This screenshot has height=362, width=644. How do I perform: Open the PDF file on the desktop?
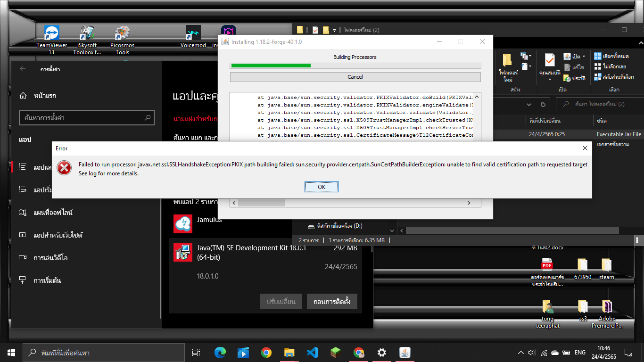tap(547, 272)
